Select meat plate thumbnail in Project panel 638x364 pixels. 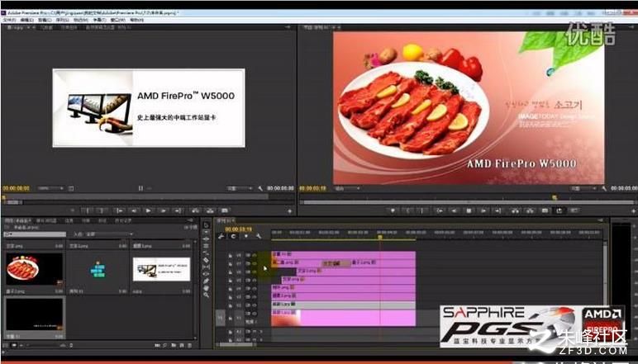pyautogui.click(x=34, y=269)
